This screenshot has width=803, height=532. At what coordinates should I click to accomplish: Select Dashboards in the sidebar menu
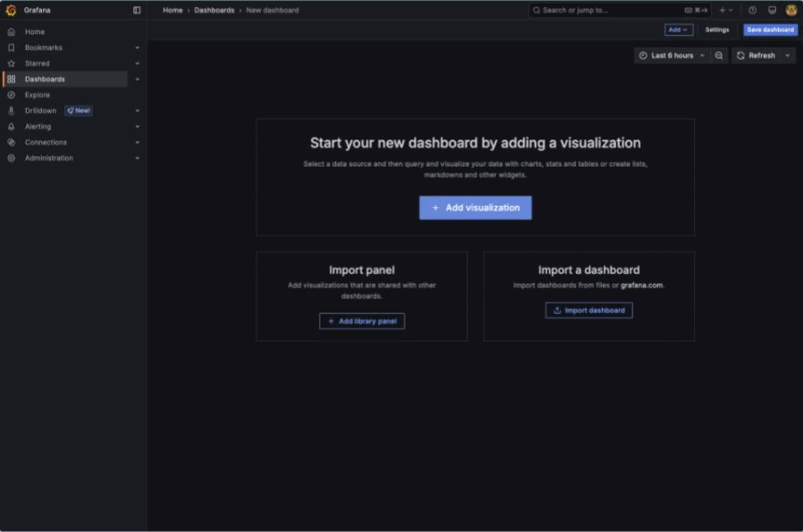coord(45,79)
